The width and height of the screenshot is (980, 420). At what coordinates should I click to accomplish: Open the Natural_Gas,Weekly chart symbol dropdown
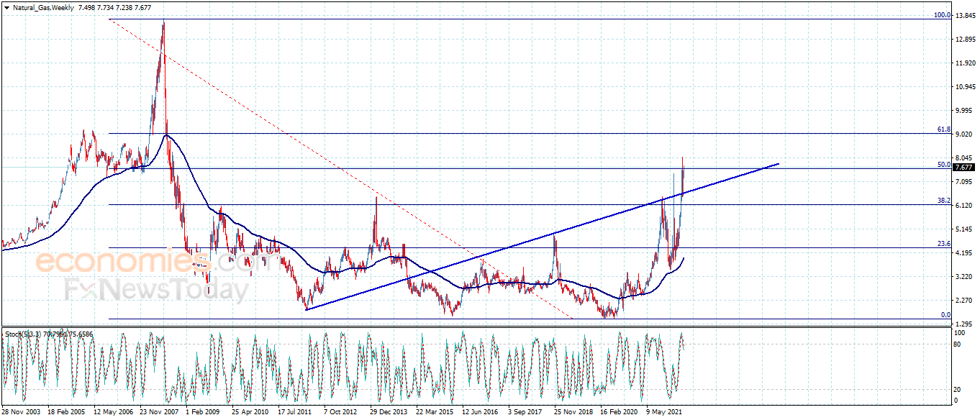[x=7, y=6]
